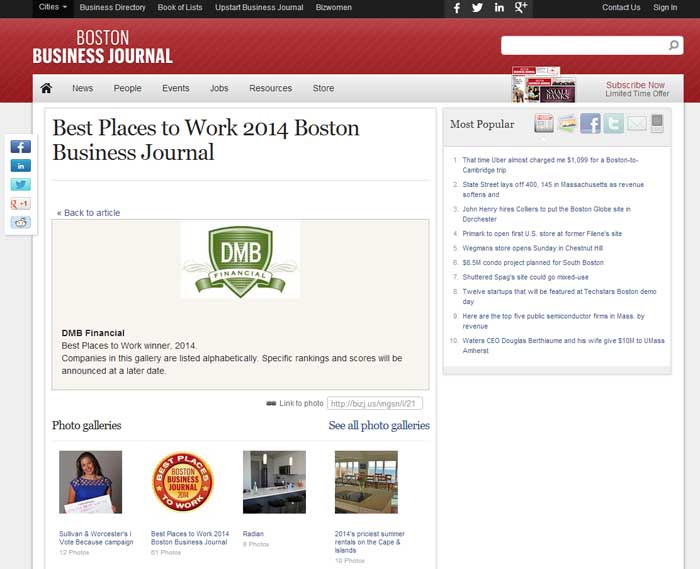This screenshot has height=569, width=700.
Task: Select the Twitter tab icon in Most Popular
Action: (x=613, y=123)
